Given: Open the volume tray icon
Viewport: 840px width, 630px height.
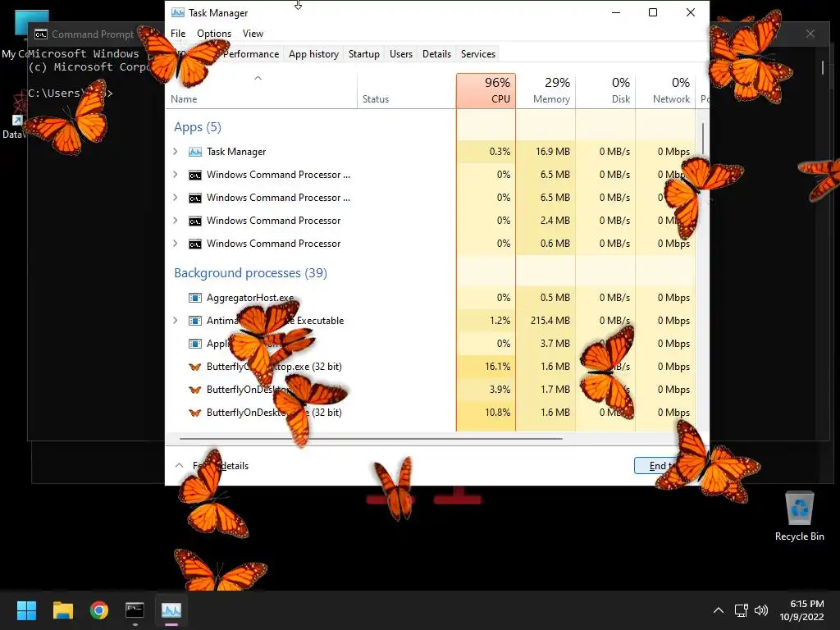Looking at the screenshot, I should pyautogui.click(x=760, y=610).
